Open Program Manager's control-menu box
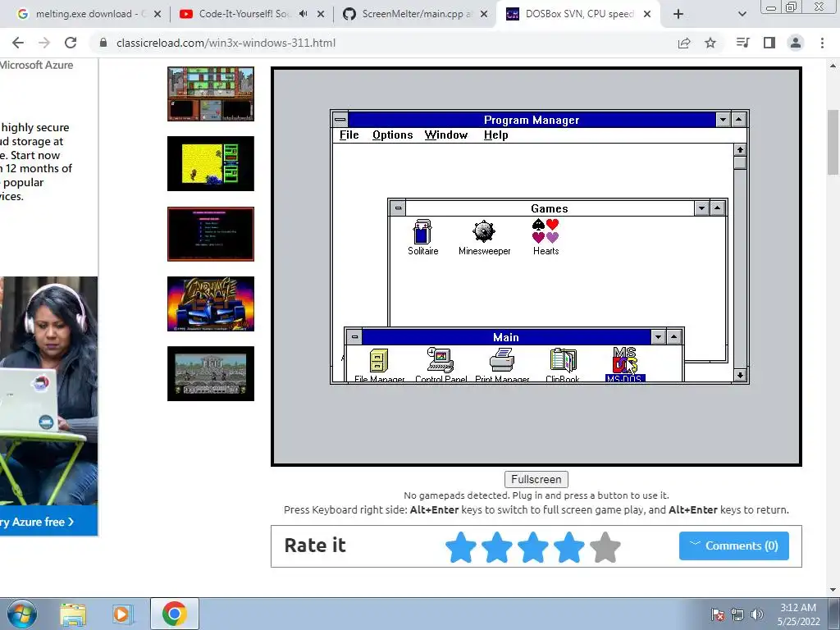Image resolution: width=840 pixels, height=630 pixels. point(340,120)
